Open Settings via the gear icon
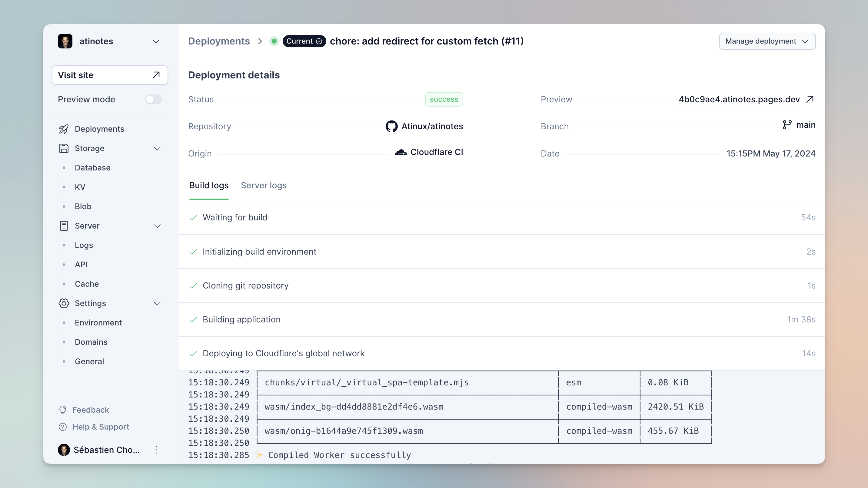Viewport: 868px width, 488px height. pos(64,303)
